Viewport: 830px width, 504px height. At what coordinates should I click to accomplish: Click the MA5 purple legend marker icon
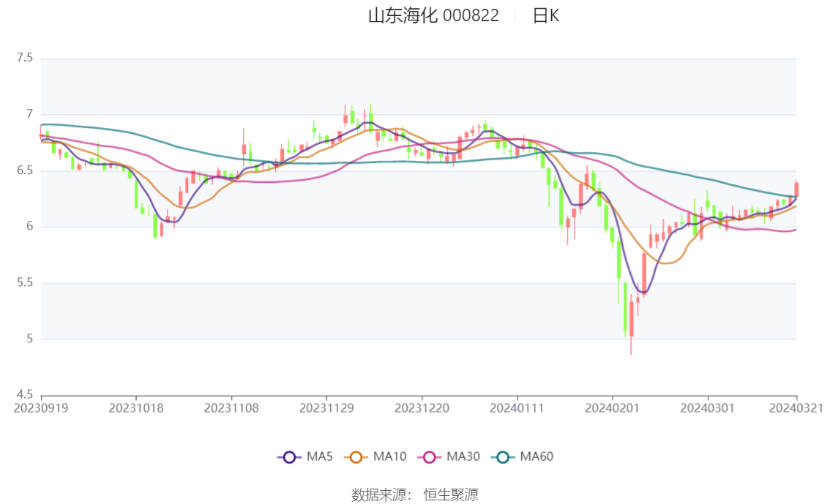pos(289,457)
